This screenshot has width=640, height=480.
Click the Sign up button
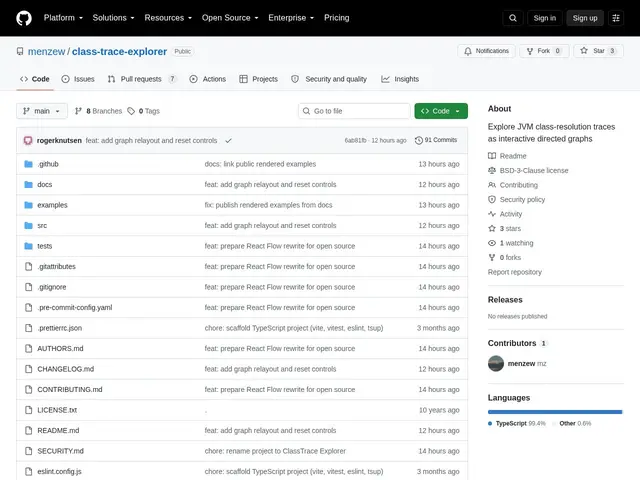tap(584, 18)
